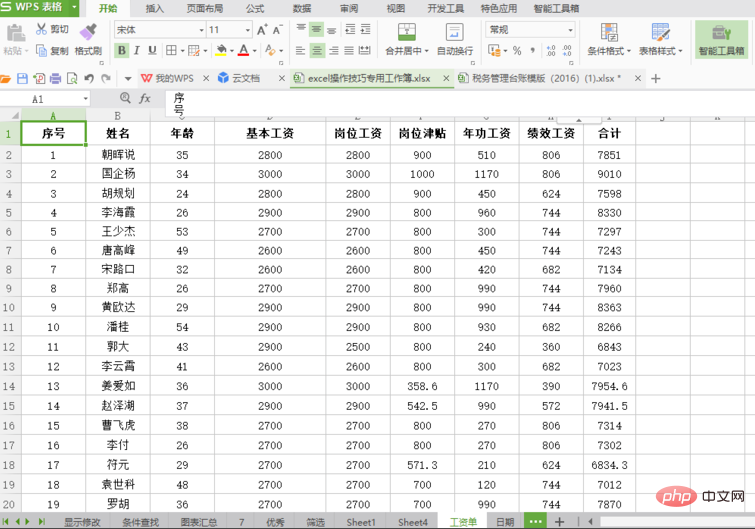Click justify alignment icon
The height and width of the screenshot is (529, 755).
[349, 51]
